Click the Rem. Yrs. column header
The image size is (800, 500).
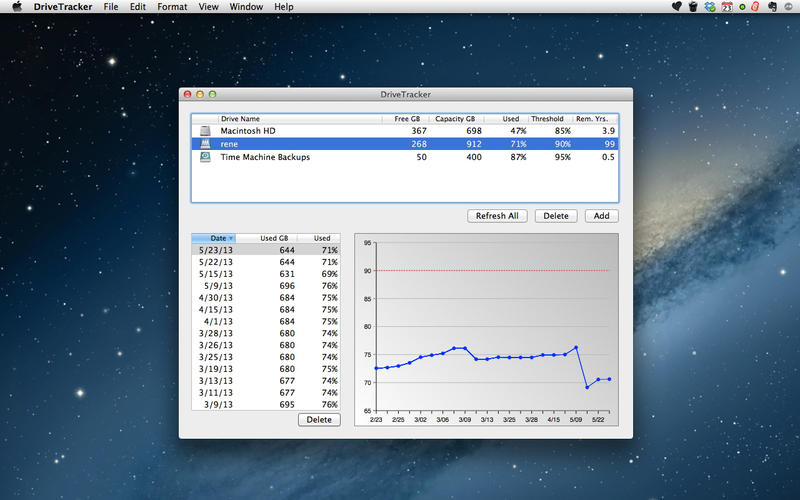[595, 119]
